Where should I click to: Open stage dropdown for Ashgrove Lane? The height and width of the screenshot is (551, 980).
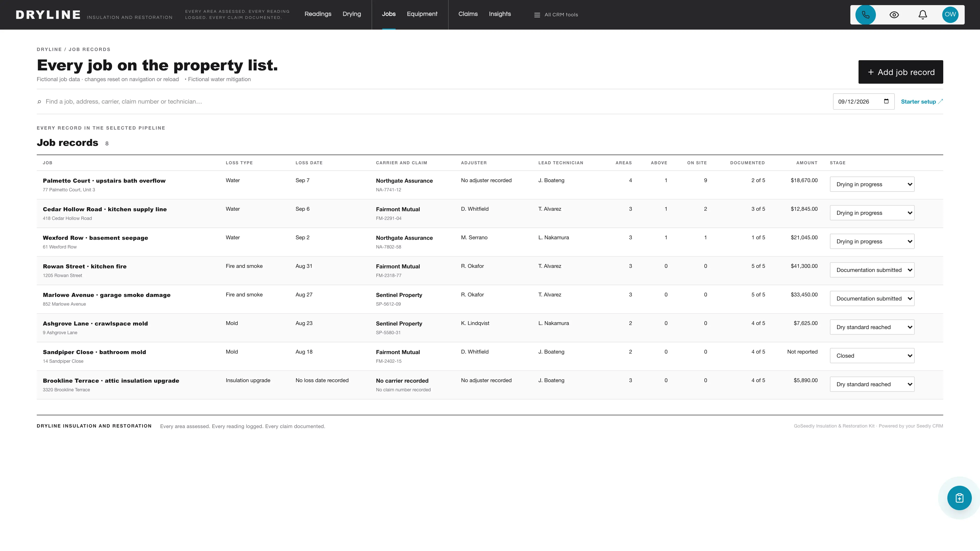click(872, 327)
